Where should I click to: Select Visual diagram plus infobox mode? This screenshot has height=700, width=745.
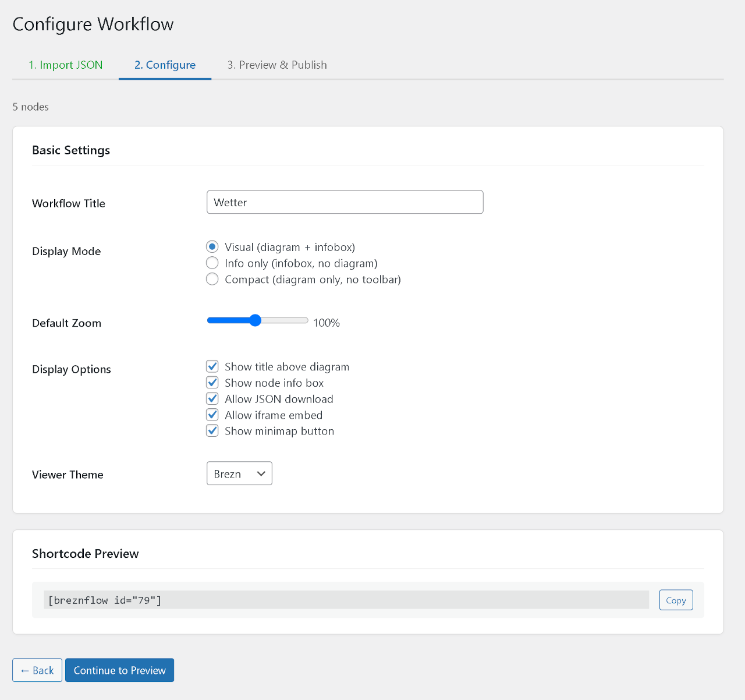212,246
